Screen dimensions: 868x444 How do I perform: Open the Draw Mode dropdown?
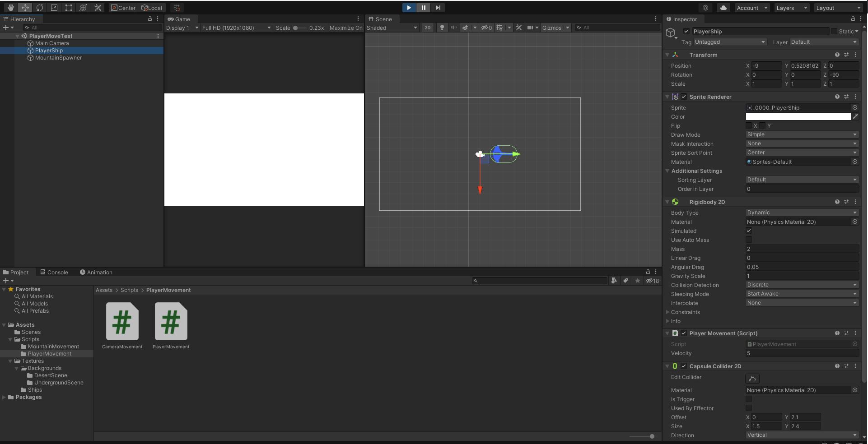click(802, 134)
